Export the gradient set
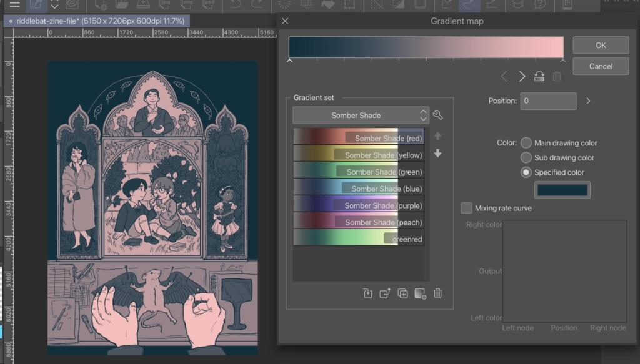This screenshot has height=364, width=640. (385, 293)
